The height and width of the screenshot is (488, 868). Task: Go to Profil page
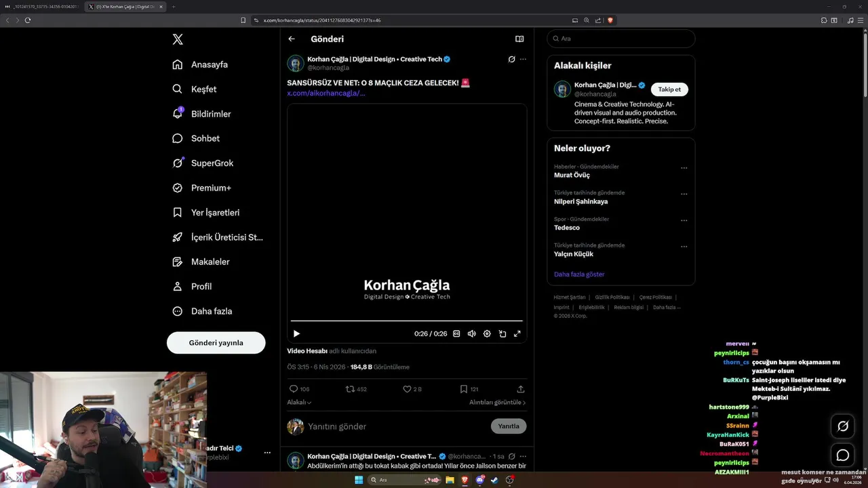click(192, 286)
